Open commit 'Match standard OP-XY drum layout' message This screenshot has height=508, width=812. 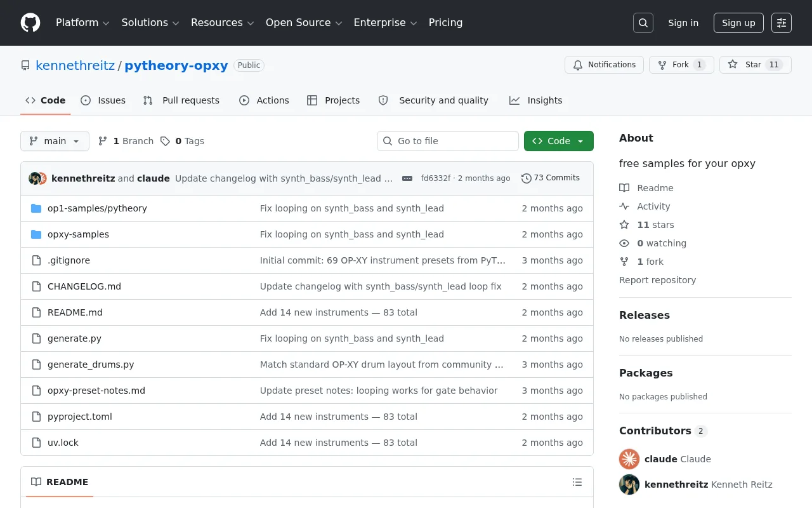(x=382, y=364)
